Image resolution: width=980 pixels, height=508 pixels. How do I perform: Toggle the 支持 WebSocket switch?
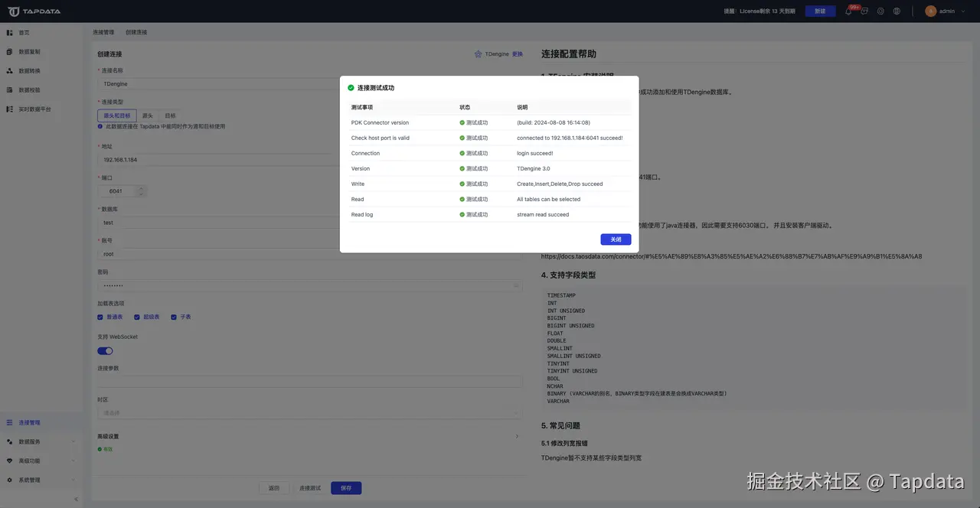click(x=105, y=350)
